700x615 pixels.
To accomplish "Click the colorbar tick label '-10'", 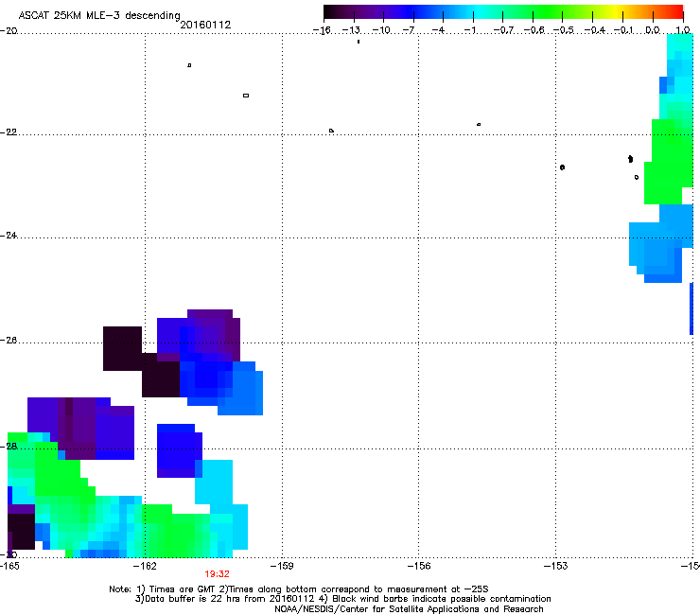I will click(x=381, y=30).
